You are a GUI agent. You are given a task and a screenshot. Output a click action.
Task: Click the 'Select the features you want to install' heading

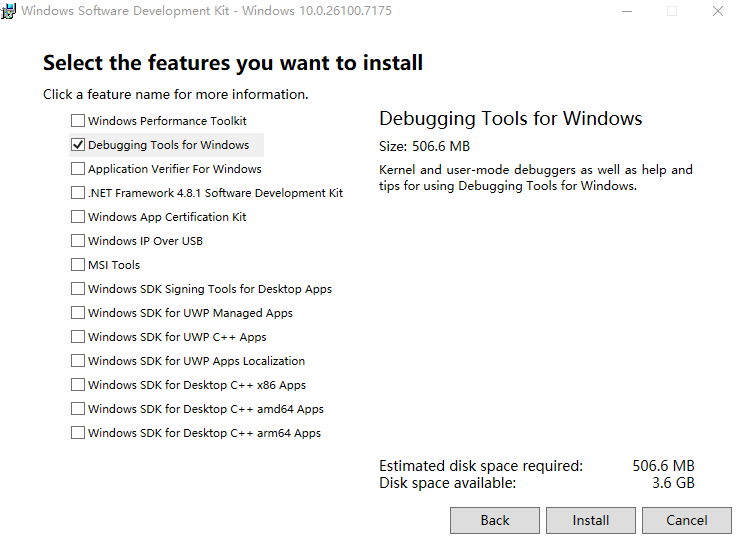tap(233, 63)
